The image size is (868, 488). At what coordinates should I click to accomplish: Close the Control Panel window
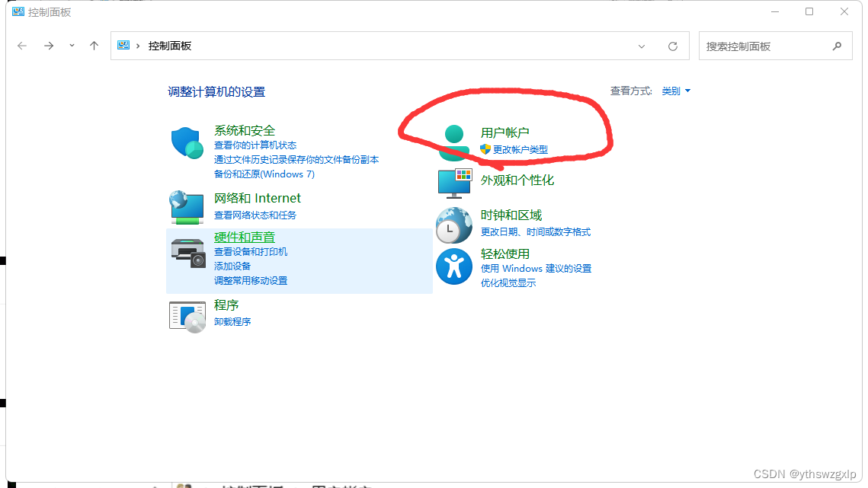[844, 11]
